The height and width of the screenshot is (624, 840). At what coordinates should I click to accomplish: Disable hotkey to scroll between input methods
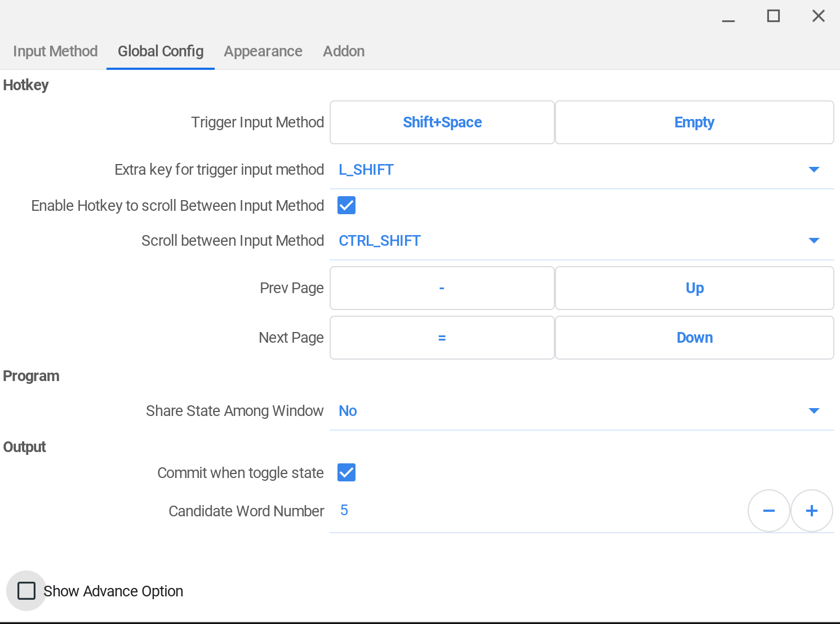click(x=346, y=206)
